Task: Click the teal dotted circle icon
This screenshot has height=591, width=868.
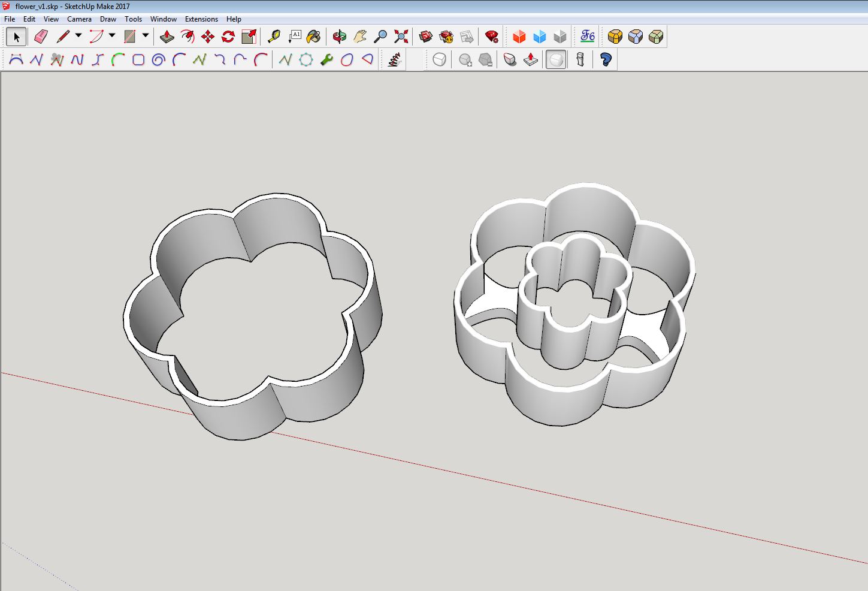Action: pyautogui.click(x=306, y=60)
